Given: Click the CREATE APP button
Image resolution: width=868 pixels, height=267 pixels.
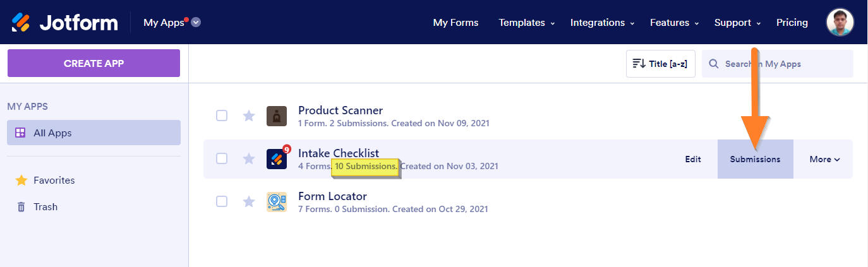Looking at the screenshot, I should [x=93, y=63].
